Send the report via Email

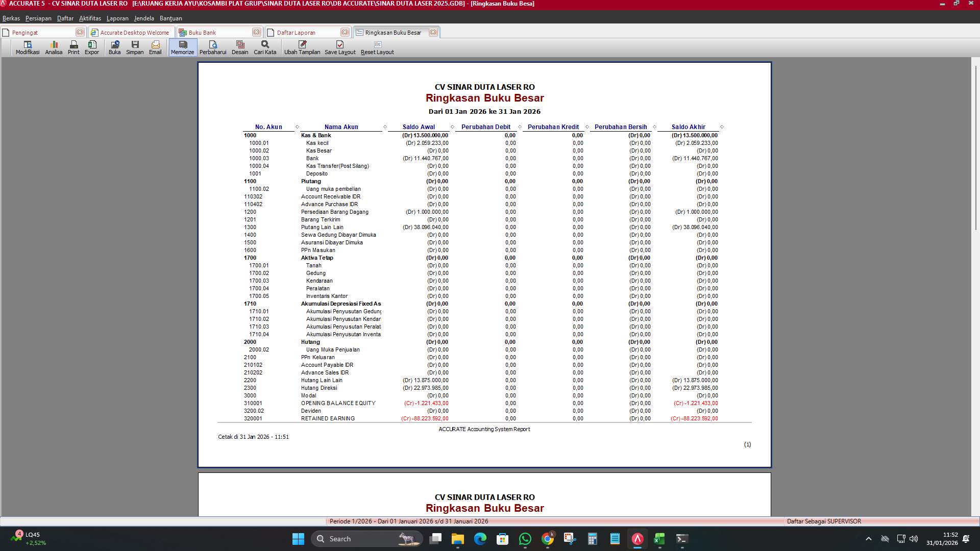click(155, 47)
